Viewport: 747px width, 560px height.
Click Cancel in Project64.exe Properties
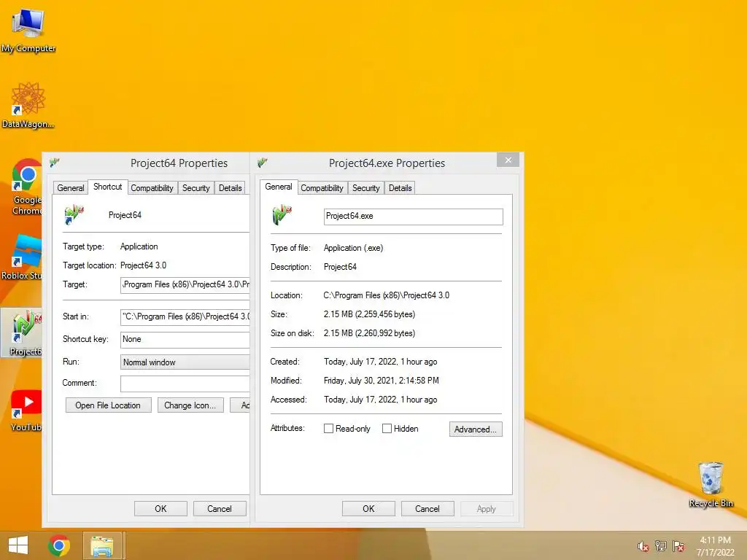427,508
